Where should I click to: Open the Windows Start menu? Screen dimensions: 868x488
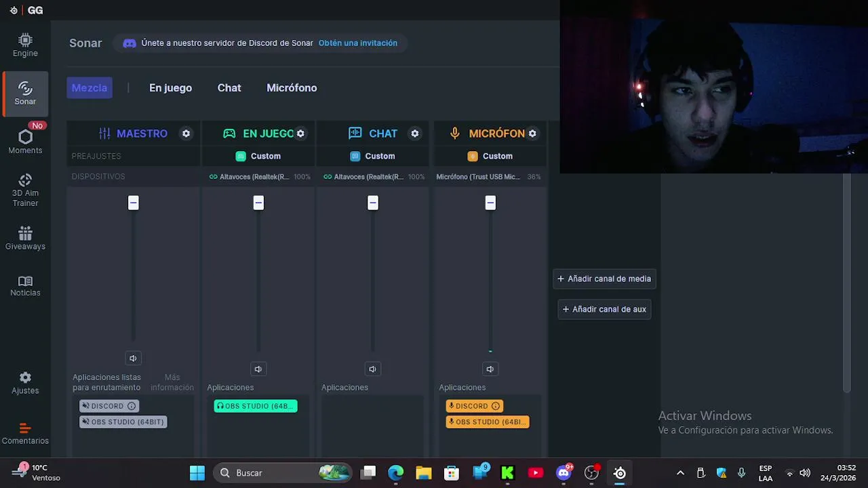[x=197, y=472]
